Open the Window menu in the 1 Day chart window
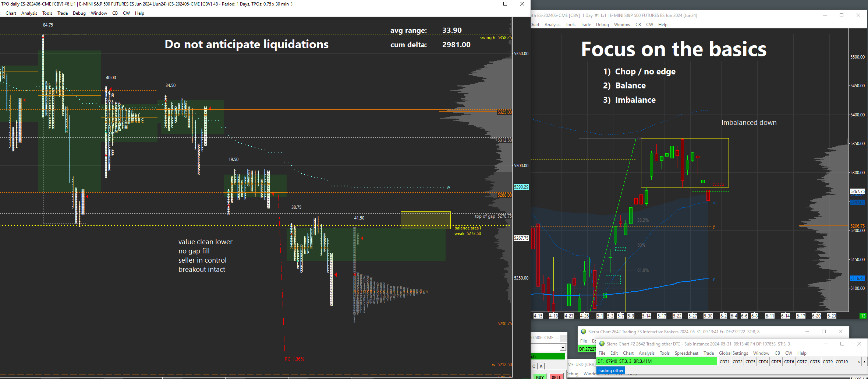This screenshot has width=868, height=379. (622, 25)
